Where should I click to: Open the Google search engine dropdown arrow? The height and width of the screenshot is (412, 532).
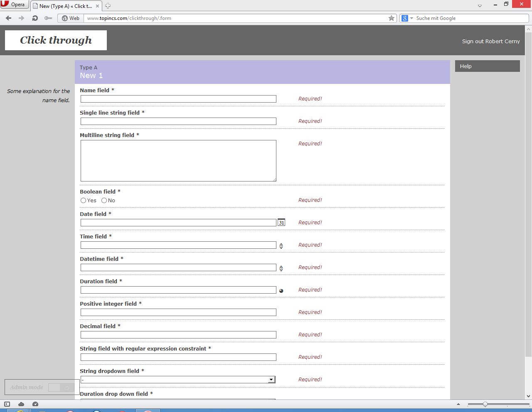point(411,18)
